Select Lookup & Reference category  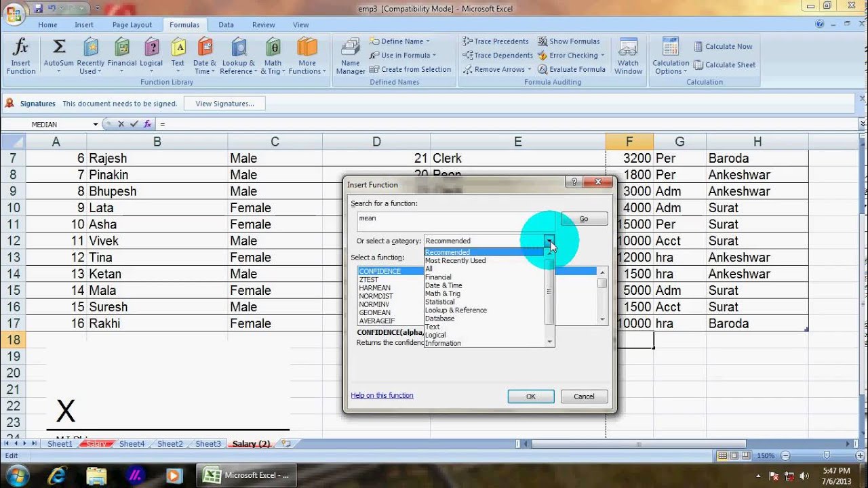click(484, 310)
